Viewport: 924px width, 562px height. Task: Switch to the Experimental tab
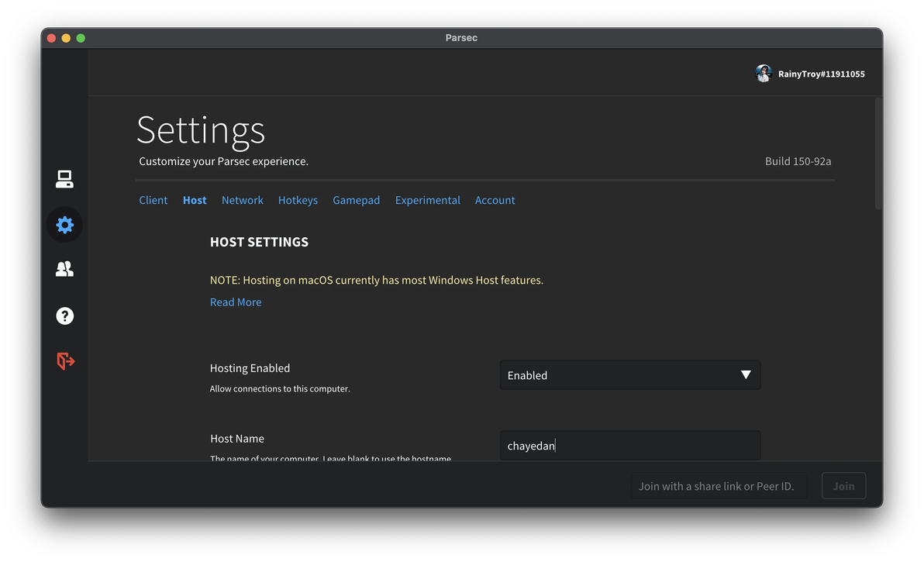tap(427, 200)
